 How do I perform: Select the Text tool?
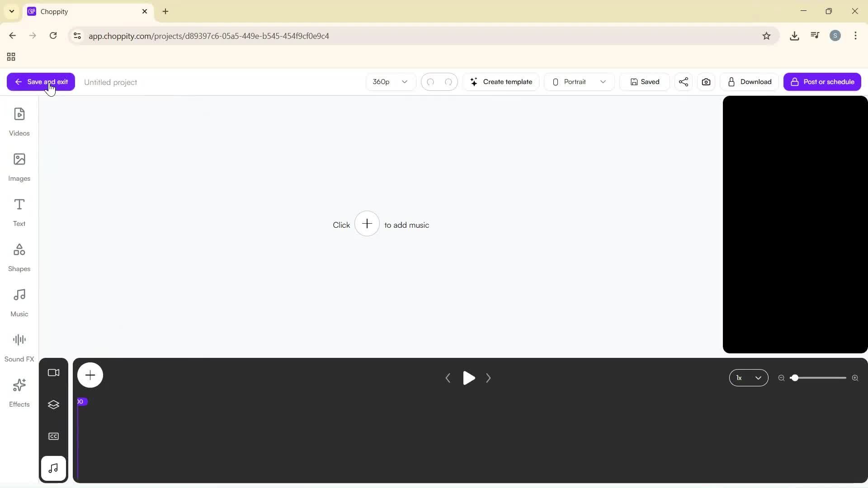pyautogui.click(x=19, y=211)
